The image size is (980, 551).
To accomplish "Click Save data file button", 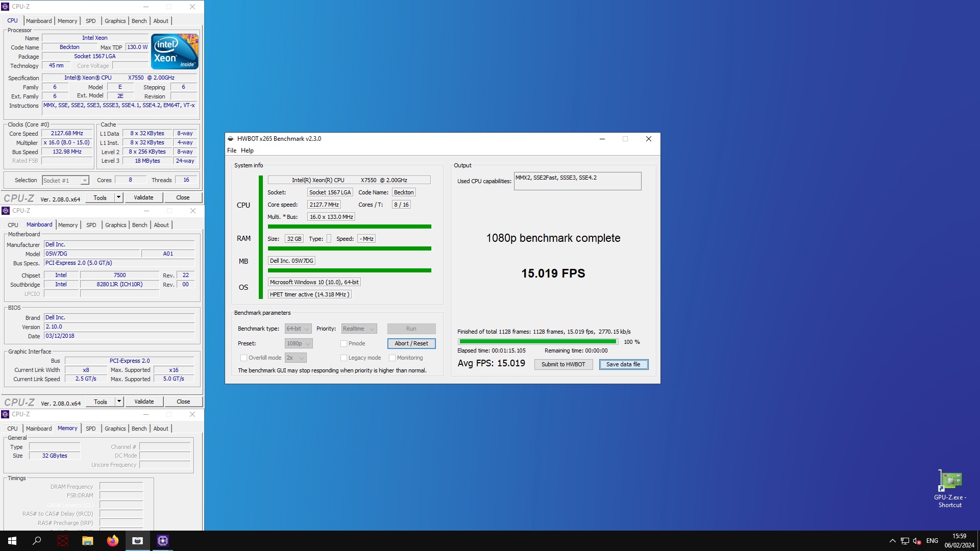I will click(623, 364).
